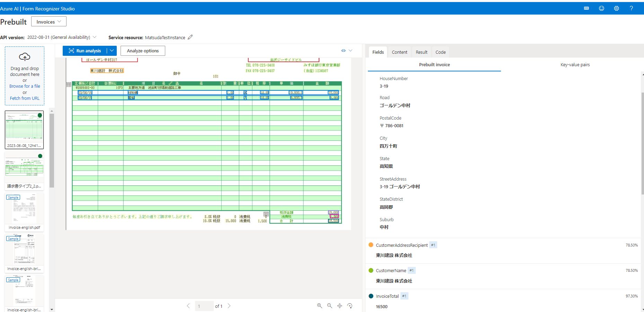Click green CustomerName color dot

[x=371, y=270]
